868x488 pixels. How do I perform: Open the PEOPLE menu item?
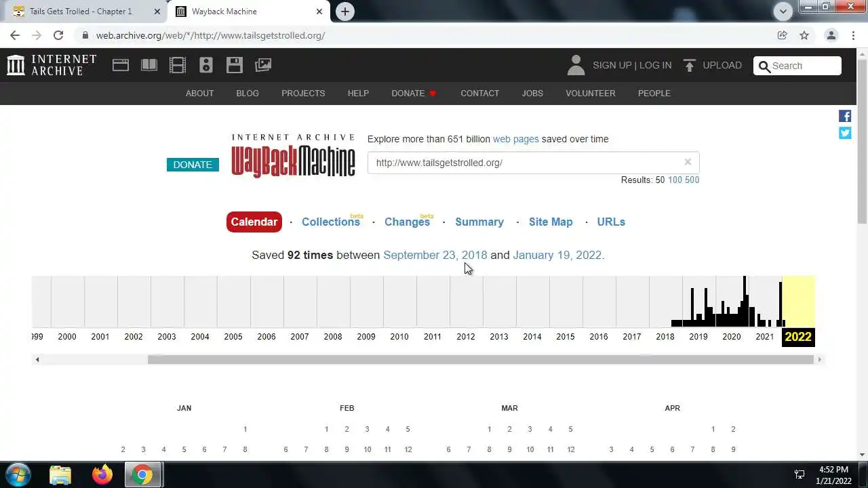click(x=654, y=94)
